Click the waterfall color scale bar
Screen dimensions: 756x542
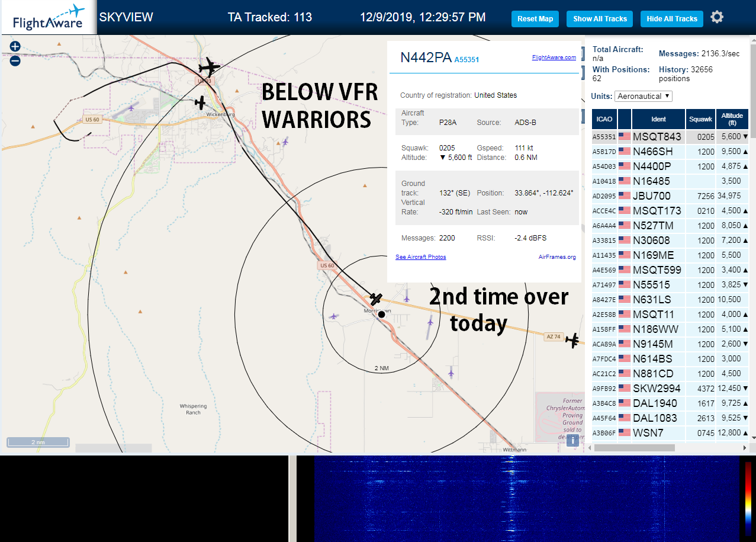(x=748, y=498)
